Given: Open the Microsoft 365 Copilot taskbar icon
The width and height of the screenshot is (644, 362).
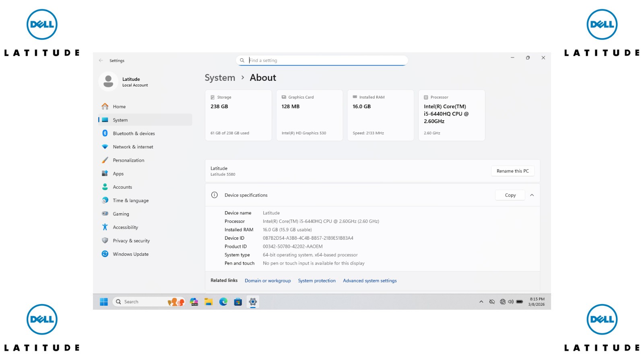Looking at the screenshot, I should click(194, 302).
